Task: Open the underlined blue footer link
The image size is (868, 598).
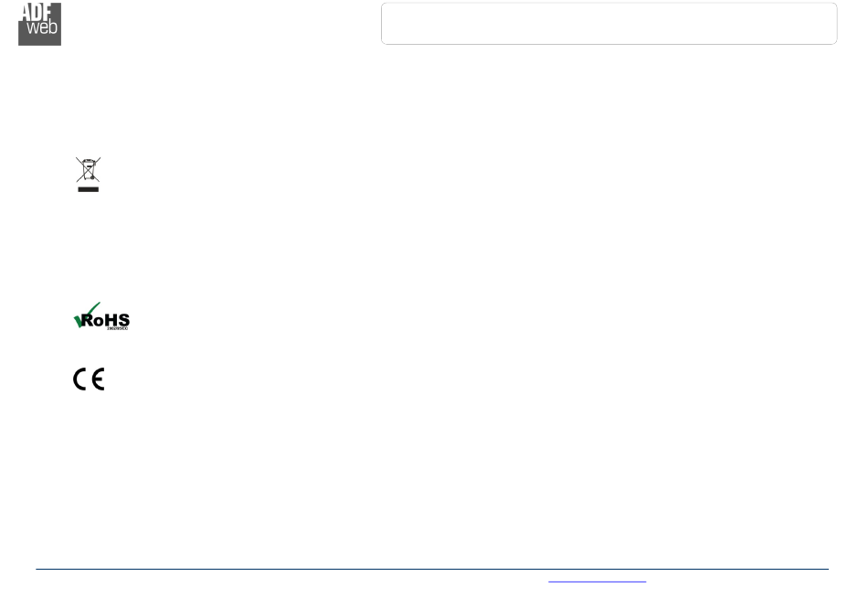Action: click(x=598, y=582)
